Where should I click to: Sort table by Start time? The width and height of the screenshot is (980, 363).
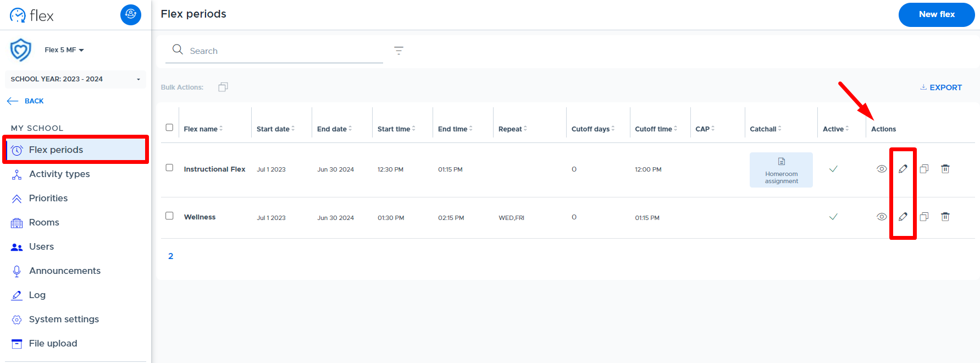click(x=396, y=129)
